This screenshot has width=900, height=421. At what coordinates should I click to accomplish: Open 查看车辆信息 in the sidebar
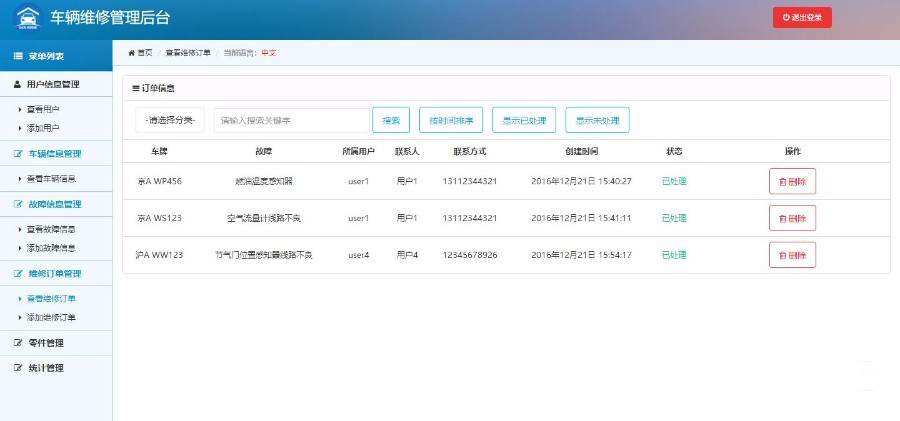pyautogui.click(x=51, y=179)
